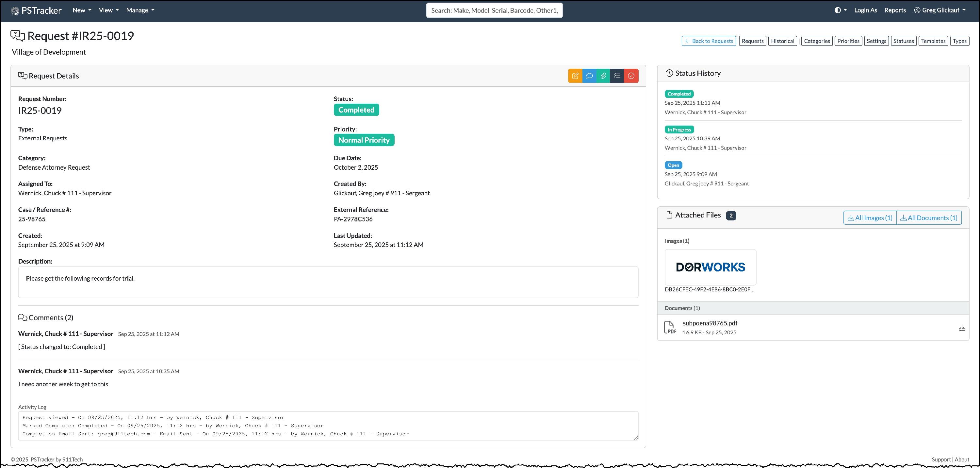980x468 pixels.
Task: Click the green paperclip attach icon
Action: click(x=603, y=76)
